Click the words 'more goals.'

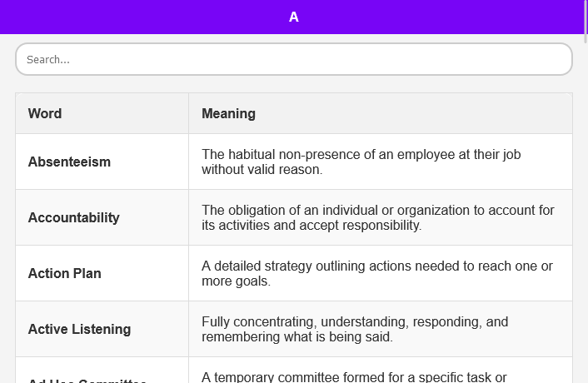tap(237, 281)
